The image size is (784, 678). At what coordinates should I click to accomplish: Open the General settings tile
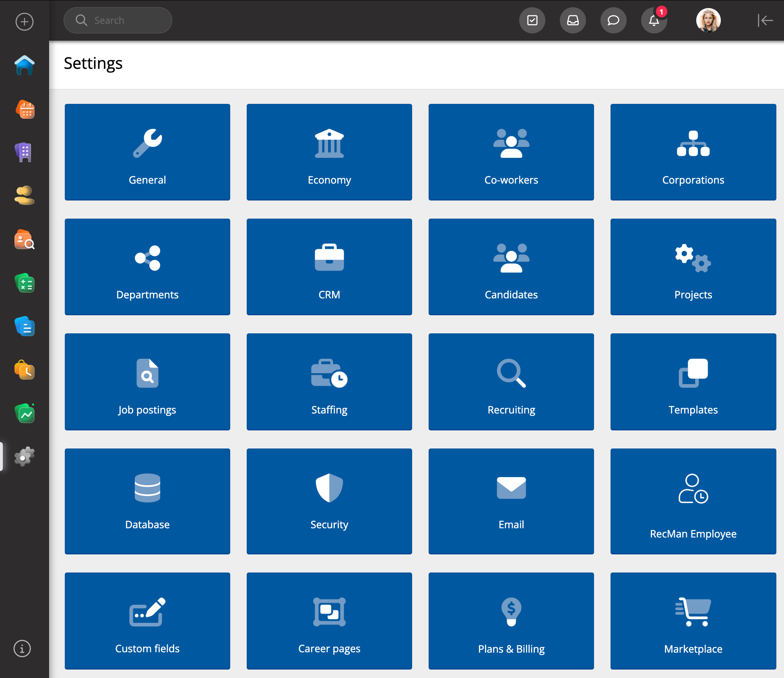[x=147, y=152]
